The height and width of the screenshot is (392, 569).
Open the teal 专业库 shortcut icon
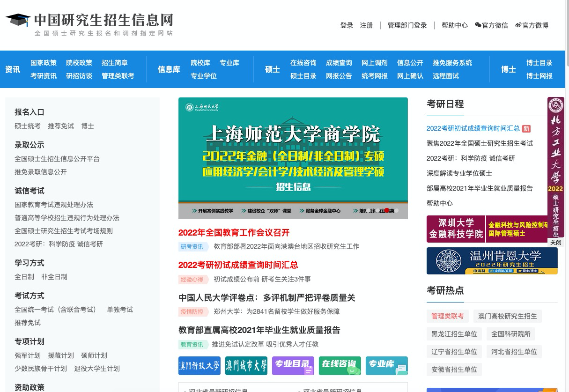click(386, 366)
